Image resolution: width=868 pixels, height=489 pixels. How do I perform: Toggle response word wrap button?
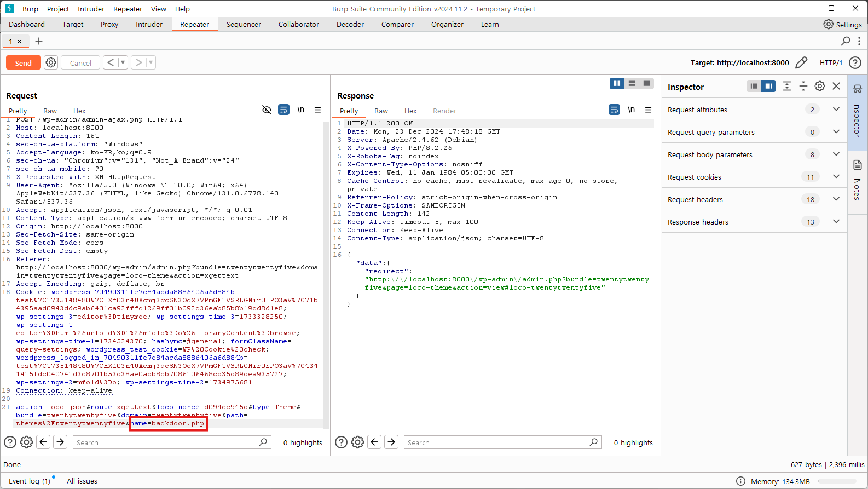click(x=615, y=110)
